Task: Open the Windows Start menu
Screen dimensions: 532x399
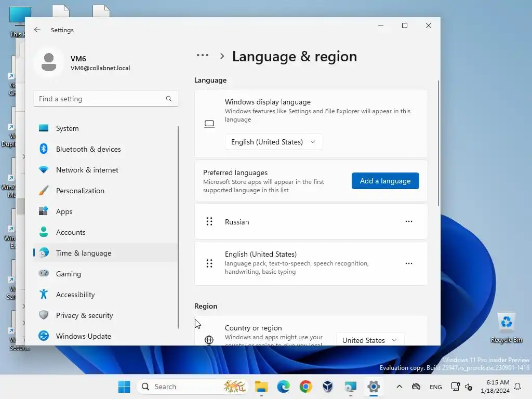Action: pos(124,387)
